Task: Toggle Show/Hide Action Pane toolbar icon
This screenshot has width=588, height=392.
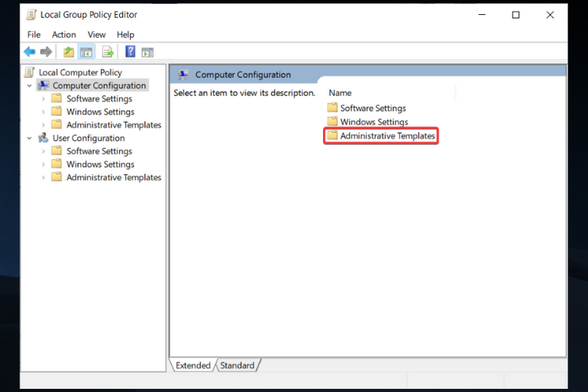Action: 147,53
